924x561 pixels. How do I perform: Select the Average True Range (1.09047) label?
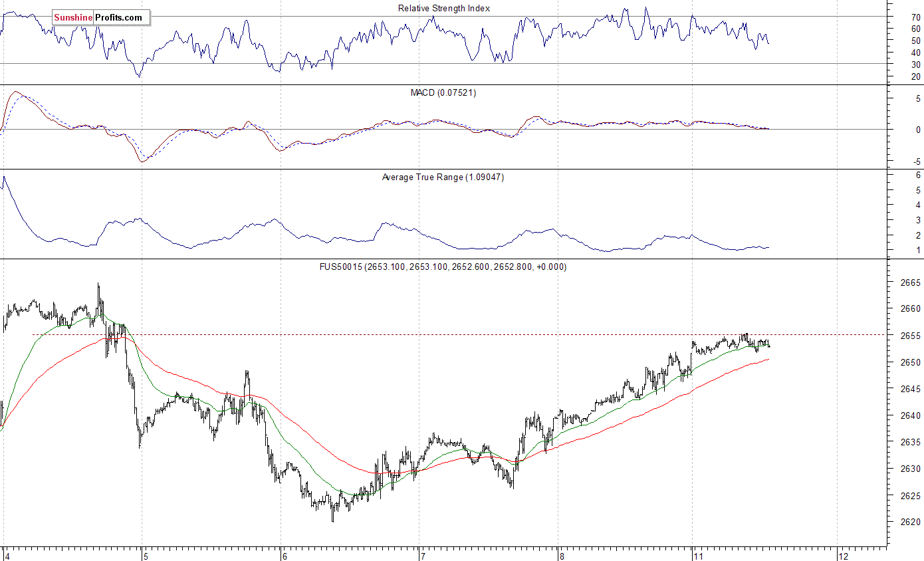click(x=443, y=177)
